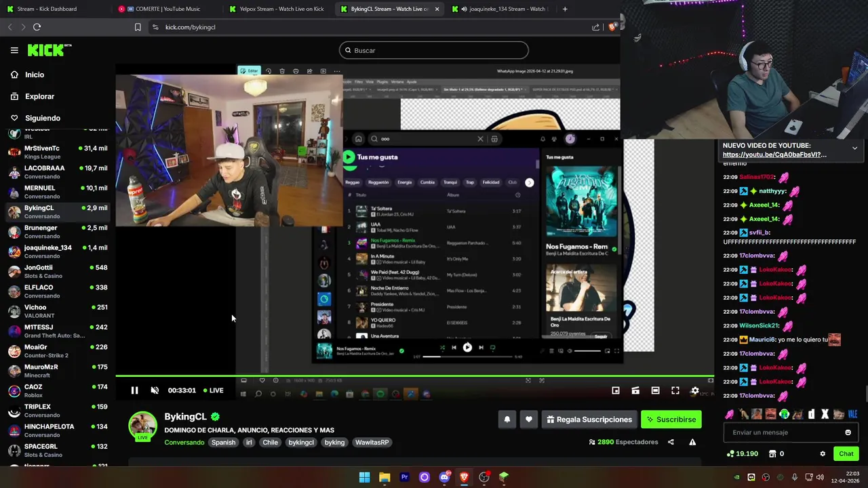Open pinned YouTube link in chat
868x488 pixels.
click(774, 155)
